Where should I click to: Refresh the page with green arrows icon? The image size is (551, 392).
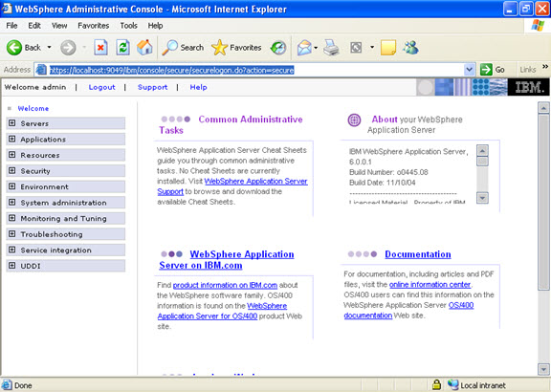coord(123,48)
